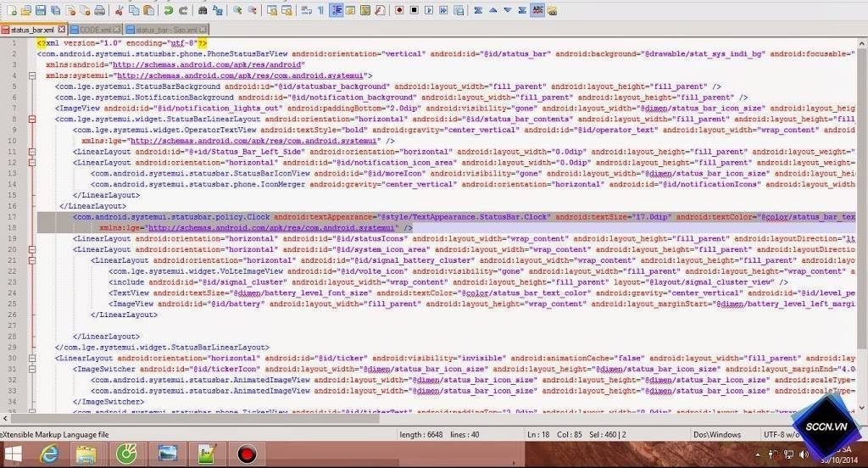Toggle the ABC spell-check button

(x=537, y=10)
